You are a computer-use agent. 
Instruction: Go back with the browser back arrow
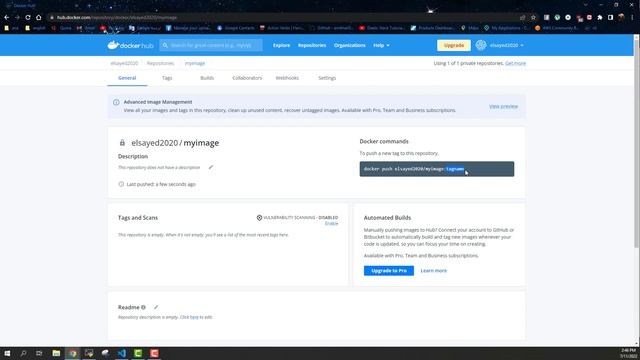[x=7, y=18]
